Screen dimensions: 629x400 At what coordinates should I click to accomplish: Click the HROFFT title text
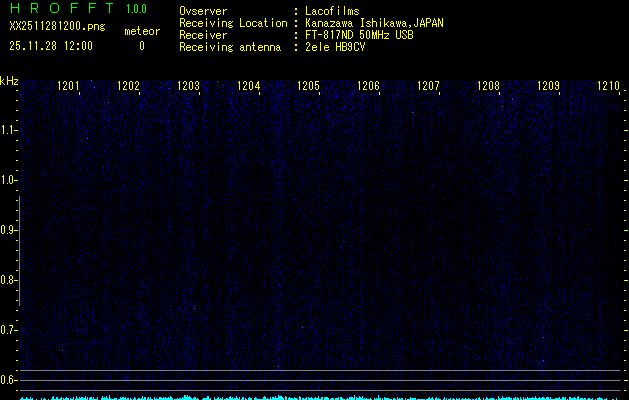point(62,9)
